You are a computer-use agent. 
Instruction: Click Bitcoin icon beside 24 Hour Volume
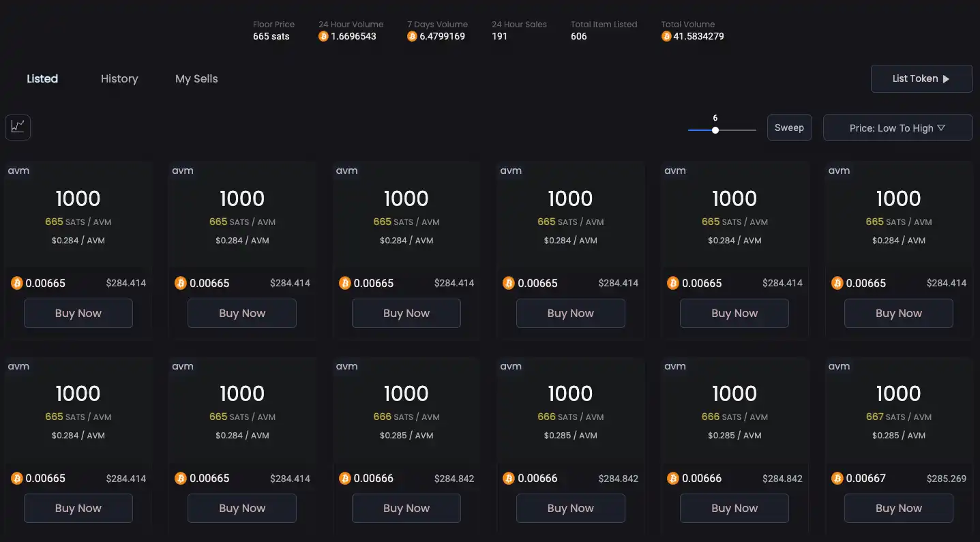click(323, 36)
